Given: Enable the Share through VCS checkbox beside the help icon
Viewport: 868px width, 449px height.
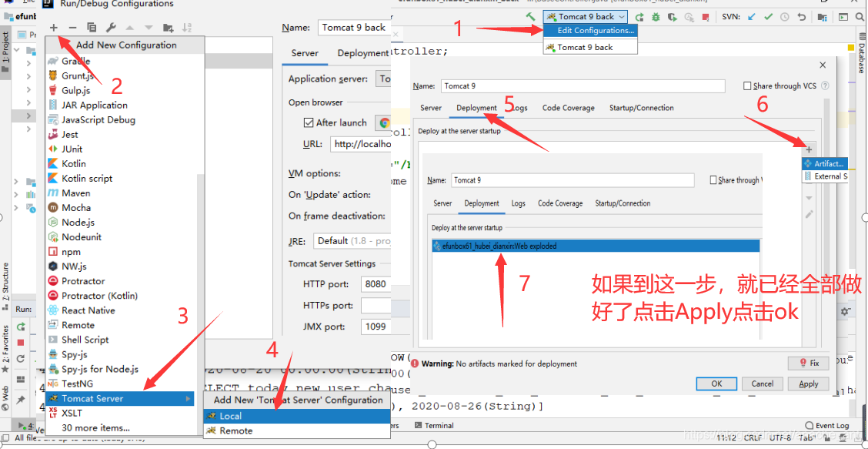Looking at the screenshot, I should point(748,86).
